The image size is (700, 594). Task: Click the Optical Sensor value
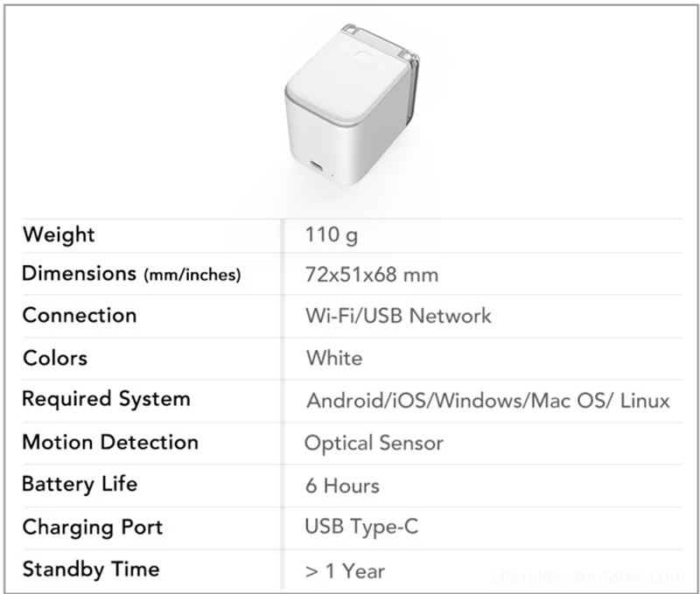(374, 443)
